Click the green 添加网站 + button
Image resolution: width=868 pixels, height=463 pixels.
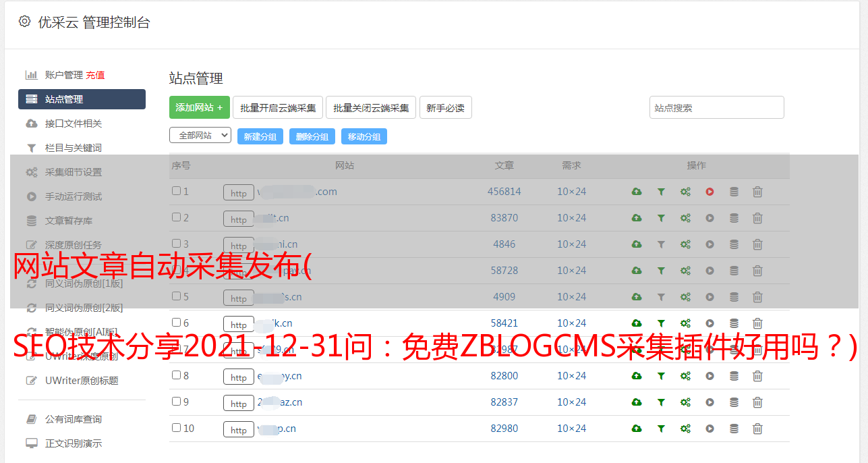point(200,107)
